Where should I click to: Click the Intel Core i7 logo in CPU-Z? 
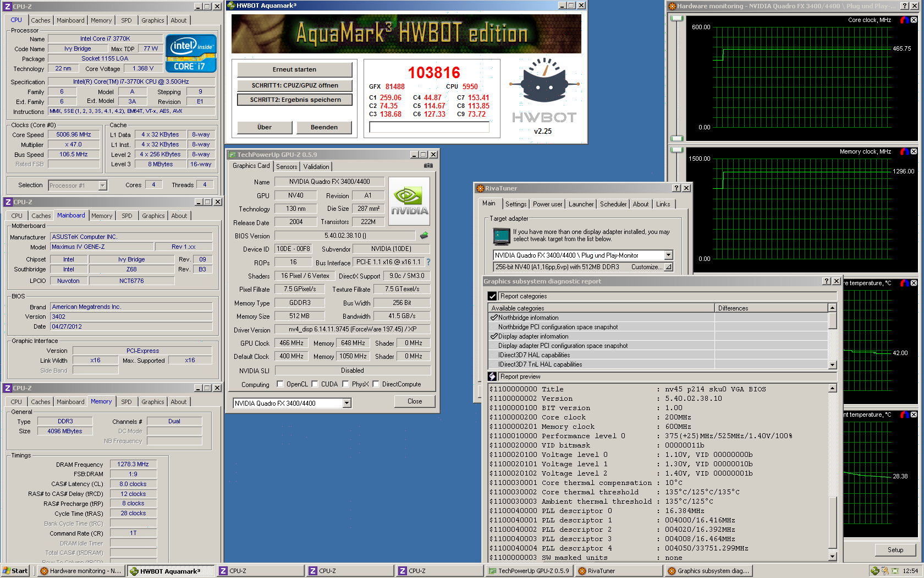191,53
